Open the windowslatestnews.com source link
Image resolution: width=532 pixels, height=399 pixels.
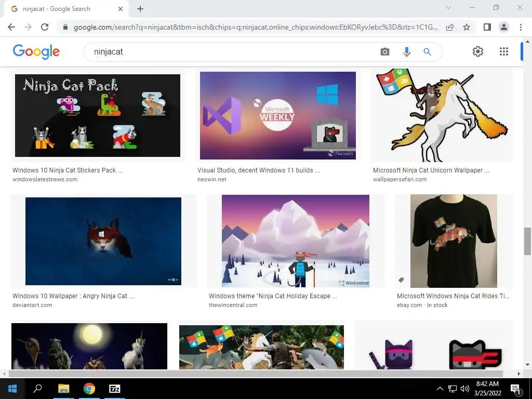(x=45, y=179)
